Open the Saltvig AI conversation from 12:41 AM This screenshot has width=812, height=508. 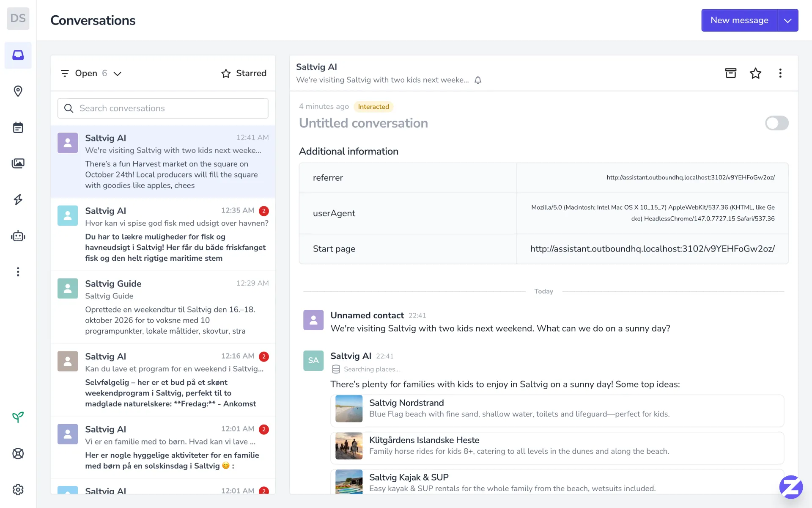[163, 162]
